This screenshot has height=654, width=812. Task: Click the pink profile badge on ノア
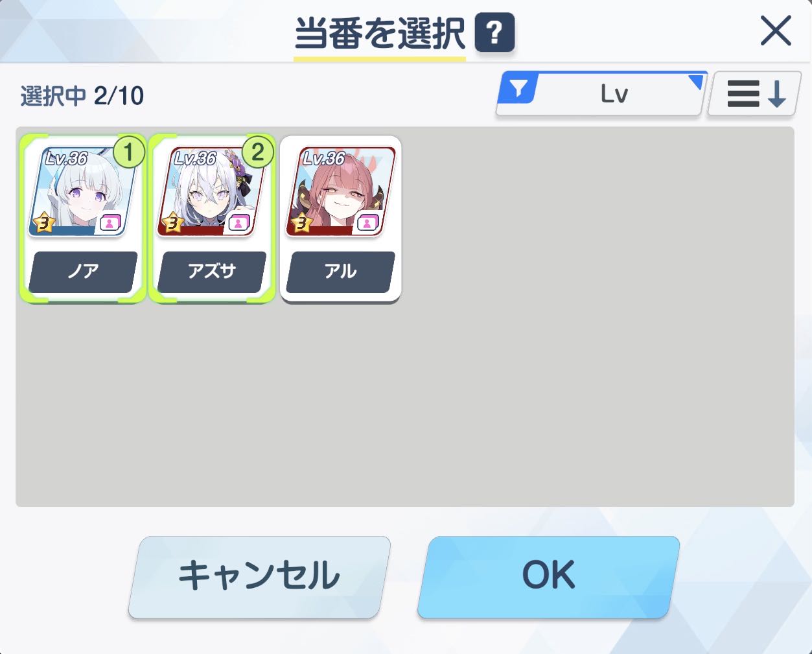(x=111, y=223)
